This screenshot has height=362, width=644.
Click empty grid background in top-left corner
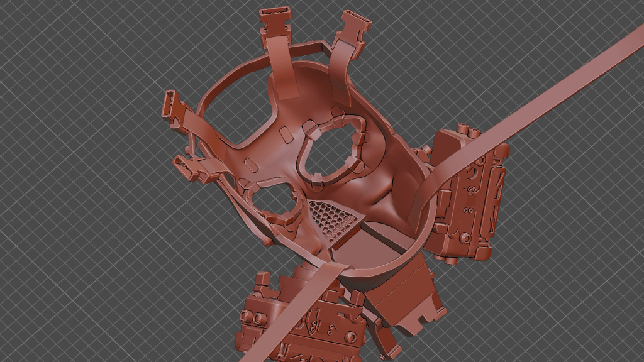pyautogui.click(x=50, y=38)
